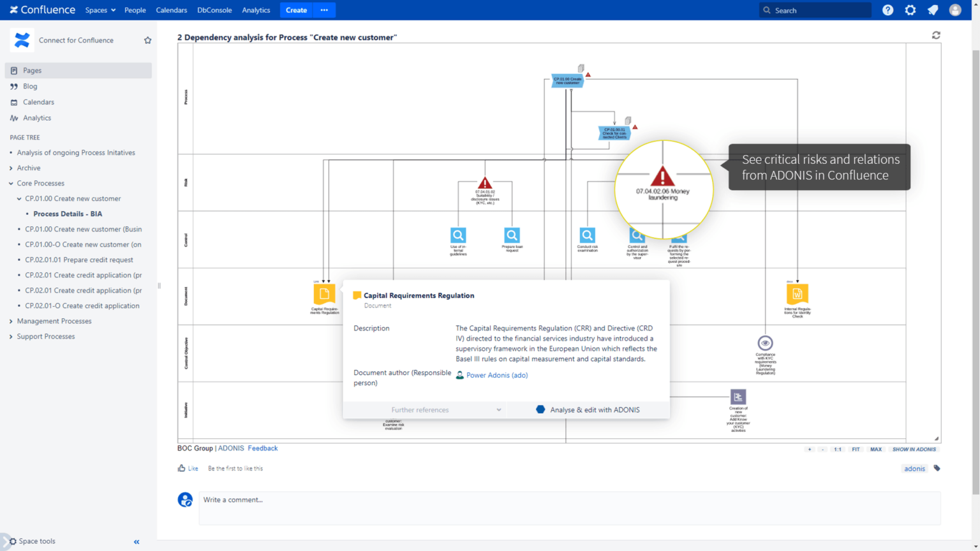Collapse the Core Processes tree branch

(x=10, y=183)
